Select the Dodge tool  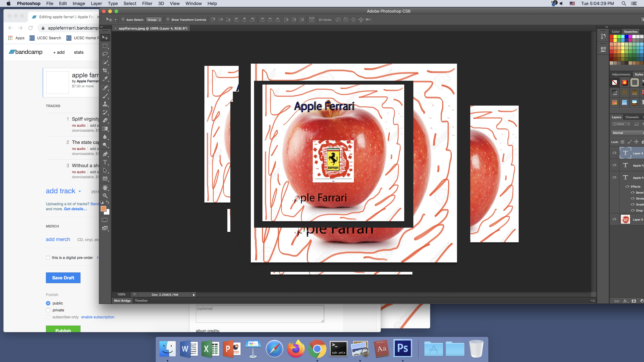[105, 145]
